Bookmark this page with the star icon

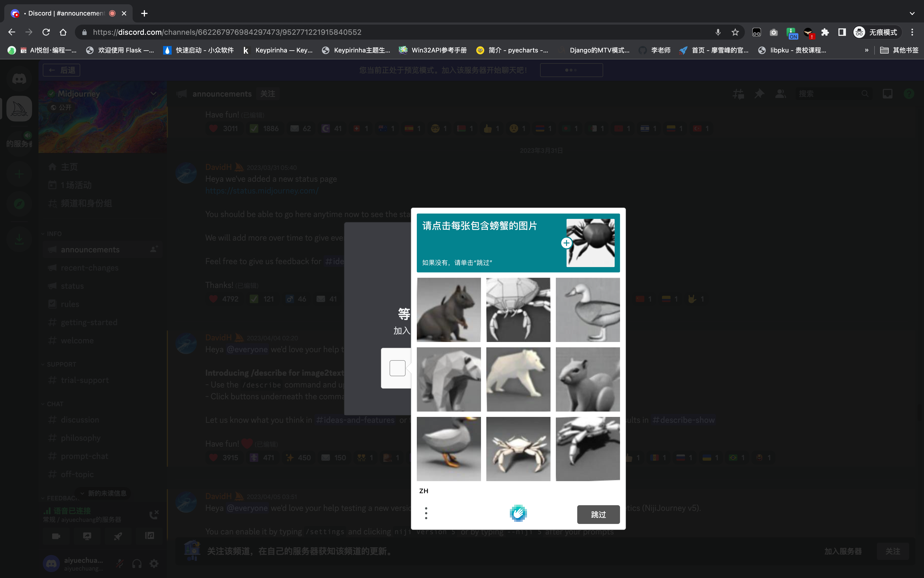tap(735, 32)
